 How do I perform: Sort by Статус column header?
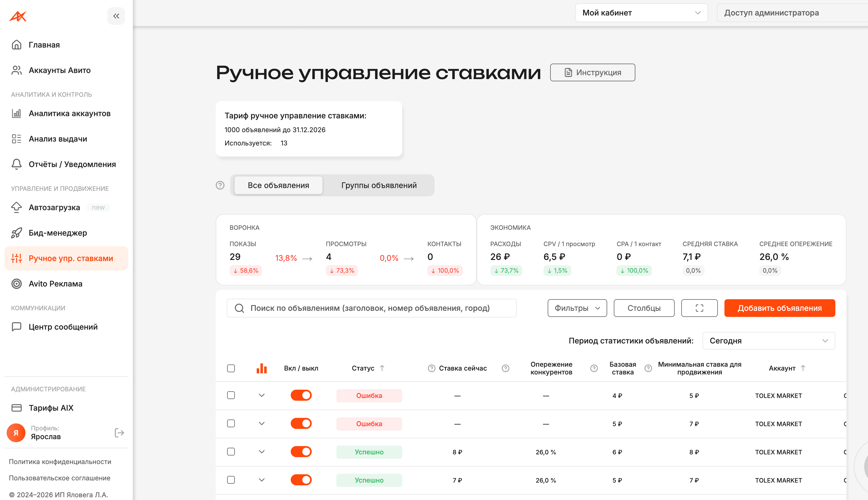368,368
